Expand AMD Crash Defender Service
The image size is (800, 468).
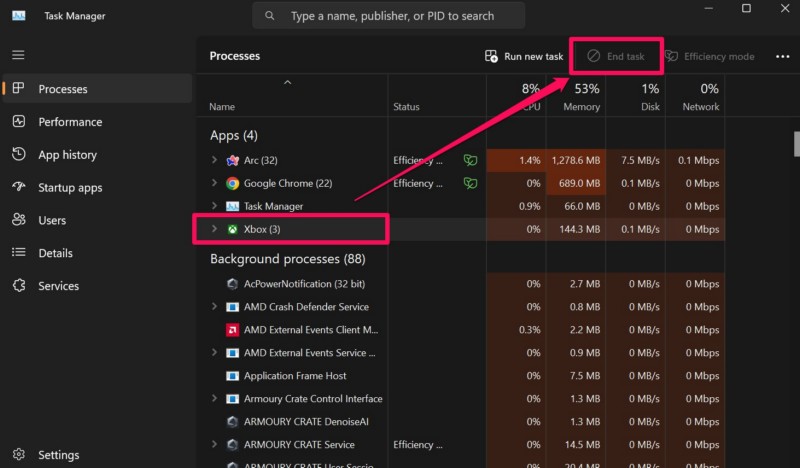[x=214, y=307]
